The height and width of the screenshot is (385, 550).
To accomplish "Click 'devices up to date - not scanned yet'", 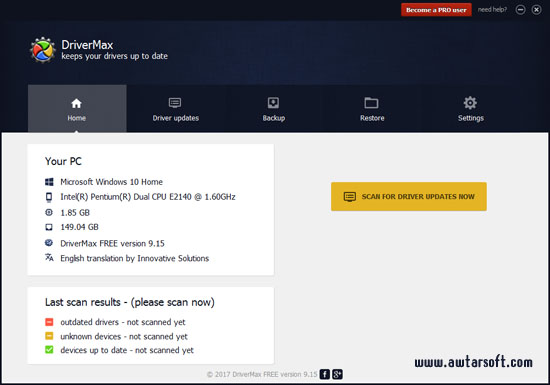I will tap(127, 350).
